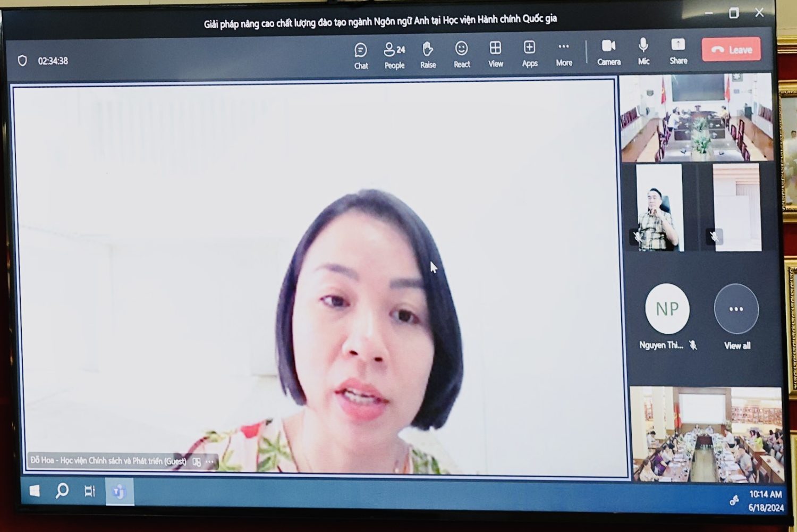The width and height of the screenshot is (797, 532).
Task: Raise your hand in the meeting
Action: [428, 56]
